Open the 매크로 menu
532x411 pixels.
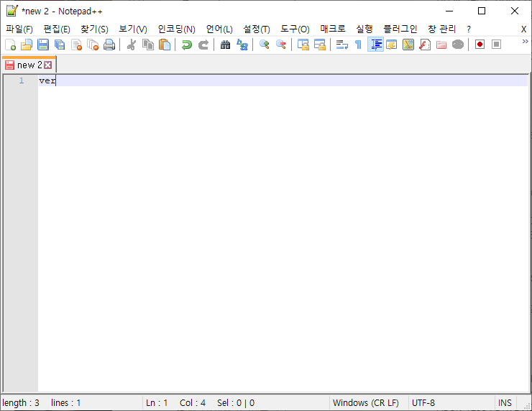[333, 29]
